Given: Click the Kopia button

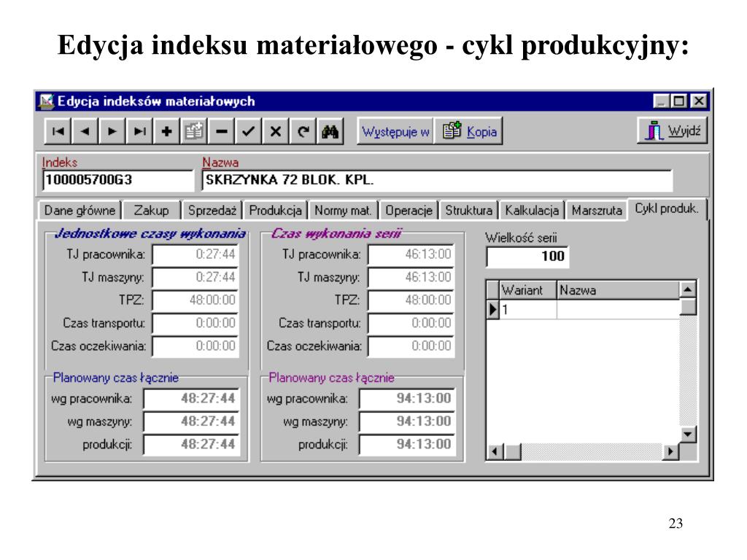Looking at the screenshot, I should pos(469,131).
